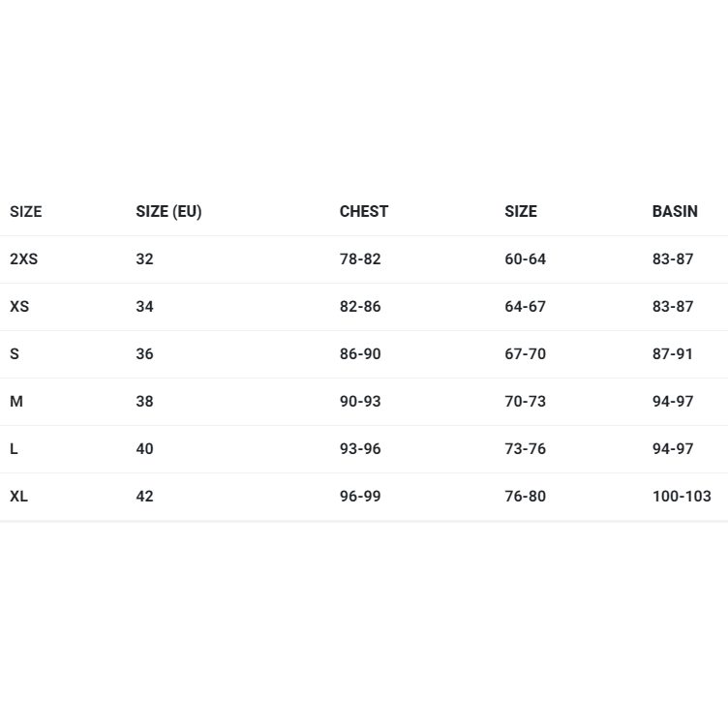This screenshot has width=728, height=728.
Task: Select the 76-80 measurement cell
Action: pos(525,496)
